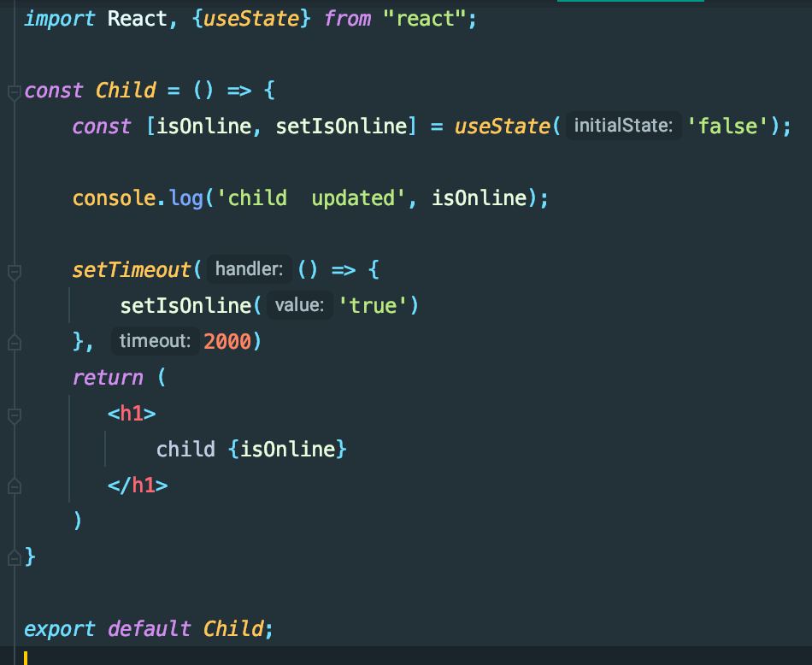Image resolution: width=812 pixels, height=665 pixels.
Task: Click the useState call after the equals sign
Action: point(502,126)
